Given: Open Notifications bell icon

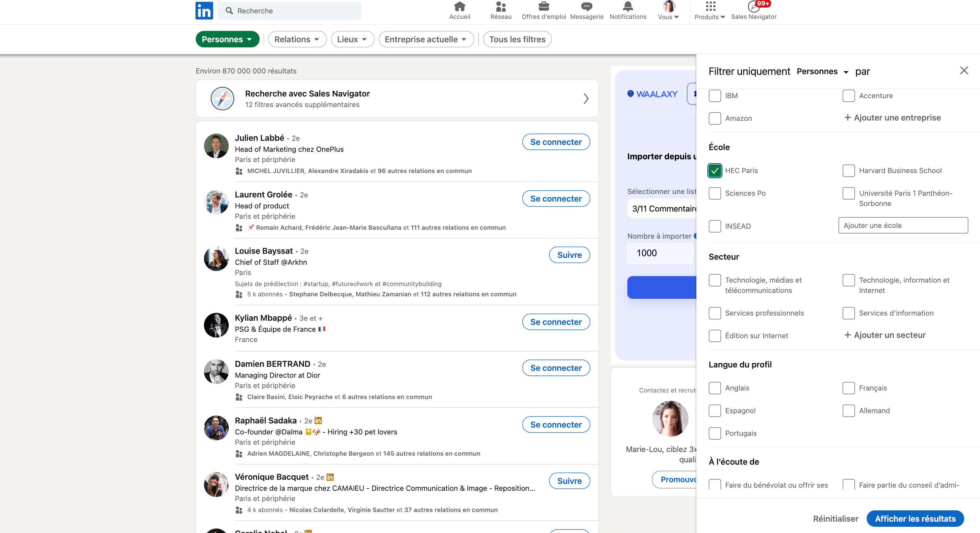Looking at the screenshot, I should (628, 7).
